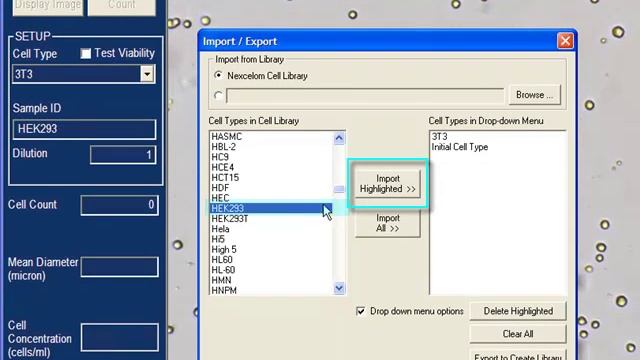Select HEK293T in the cell library list

(x=271, y=219)
